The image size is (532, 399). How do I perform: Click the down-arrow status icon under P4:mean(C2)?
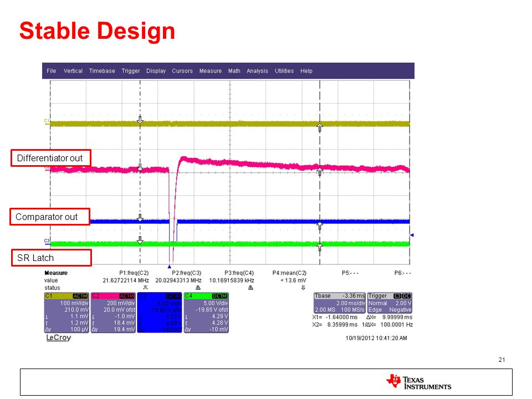point(303,288)
